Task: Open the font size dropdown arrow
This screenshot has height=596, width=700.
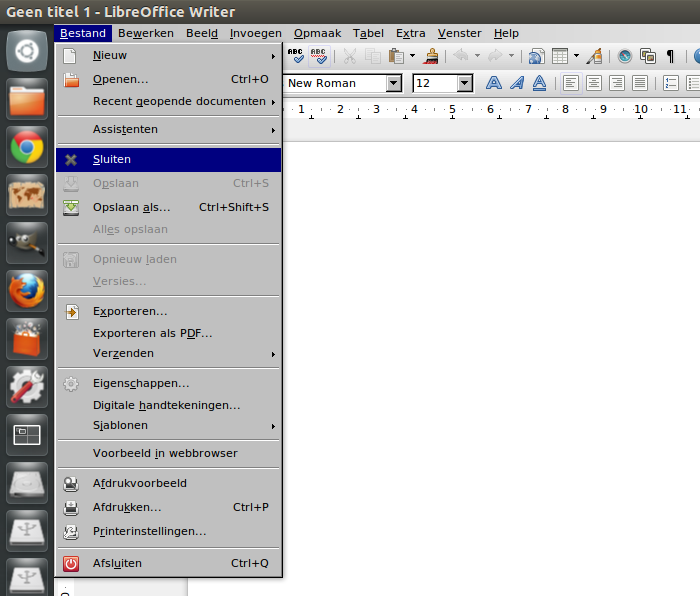Action: tap(465, 83)
